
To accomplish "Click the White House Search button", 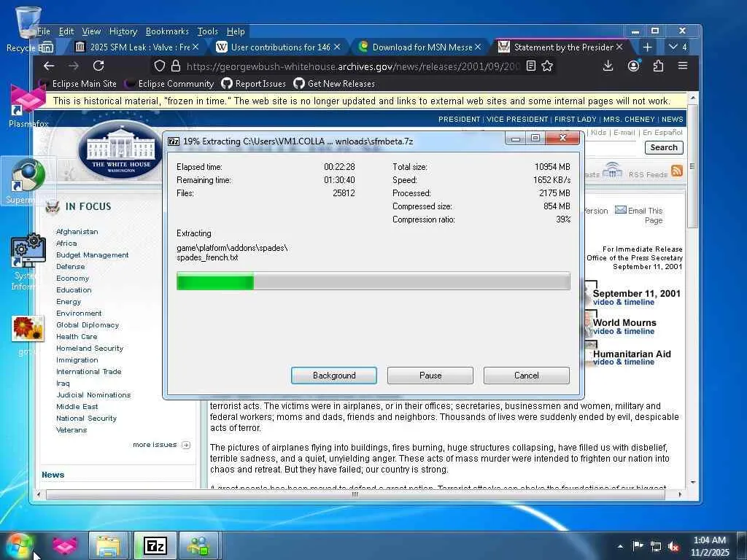I will [x=664, y=147].
